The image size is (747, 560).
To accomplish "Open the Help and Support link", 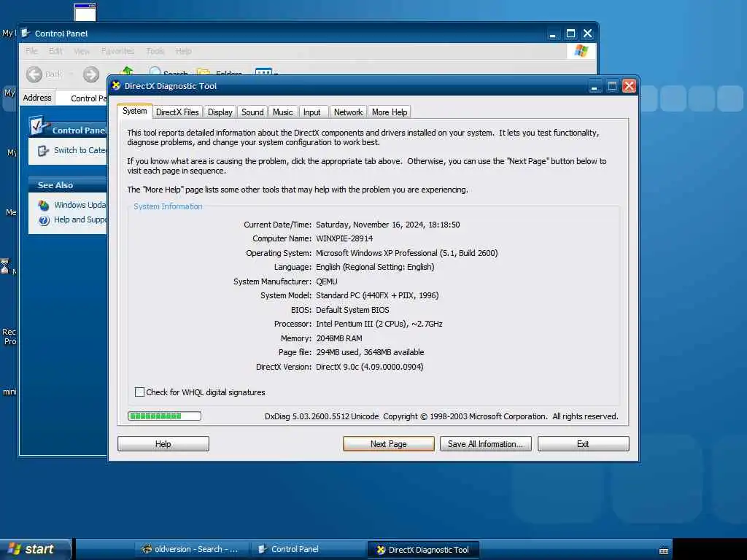I will [x=80, y=219].
